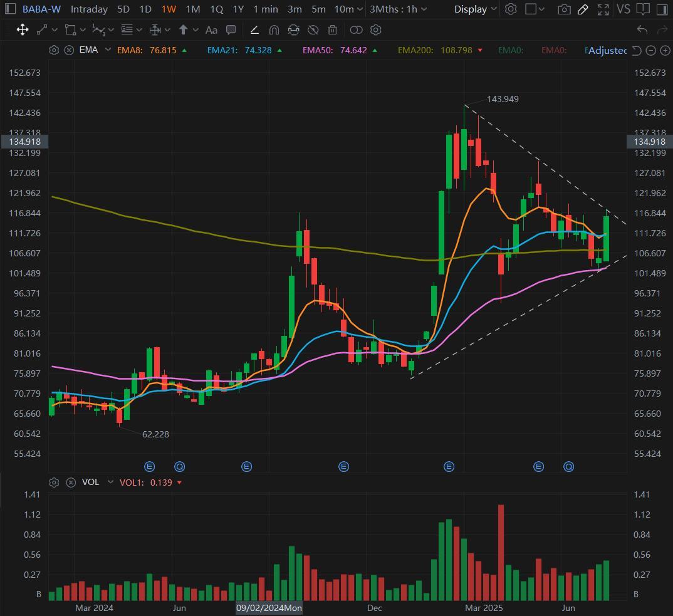Screen dimensions: 673x616
Task: Click the sync drawings icon
Action: pos(294,29)
